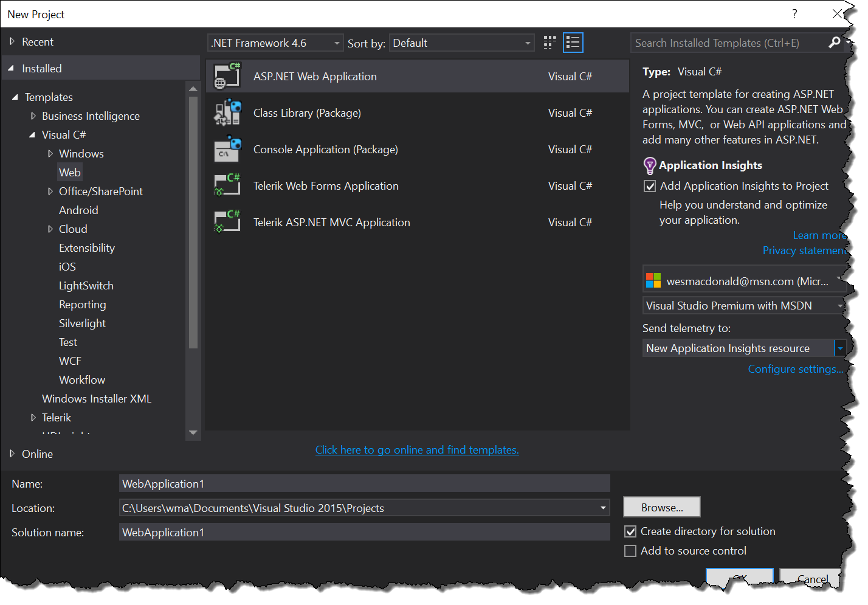Click the Class Library (Package) icon
The image size is (868, 605).
point(227,112)
